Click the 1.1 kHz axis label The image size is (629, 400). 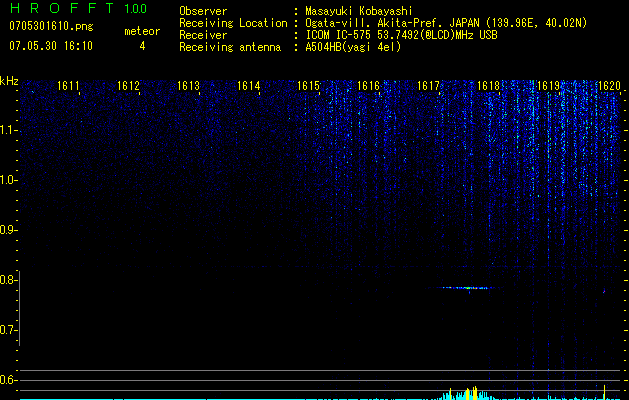pos(7,130)
